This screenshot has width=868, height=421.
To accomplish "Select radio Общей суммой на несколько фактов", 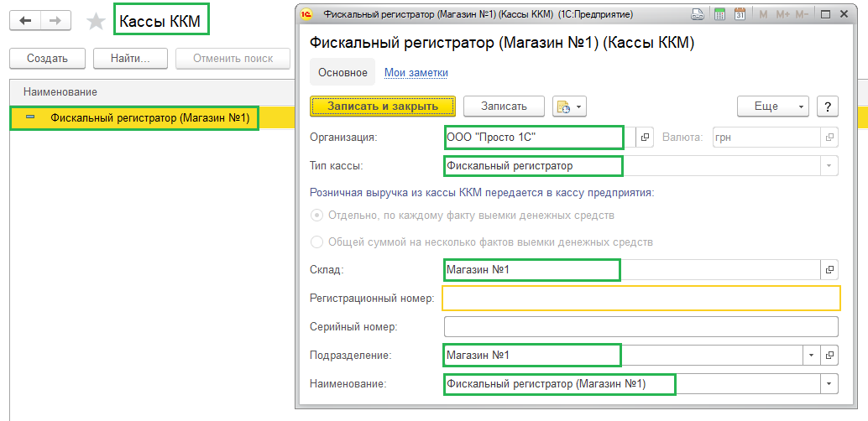I will (316, 242).
